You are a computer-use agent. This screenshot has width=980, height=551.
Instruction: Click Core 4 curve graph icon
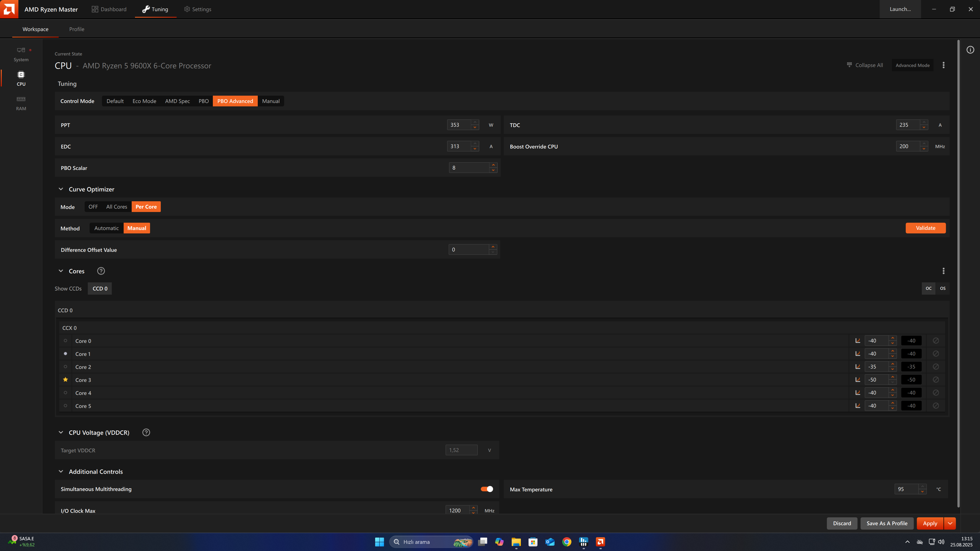[858, 393]
